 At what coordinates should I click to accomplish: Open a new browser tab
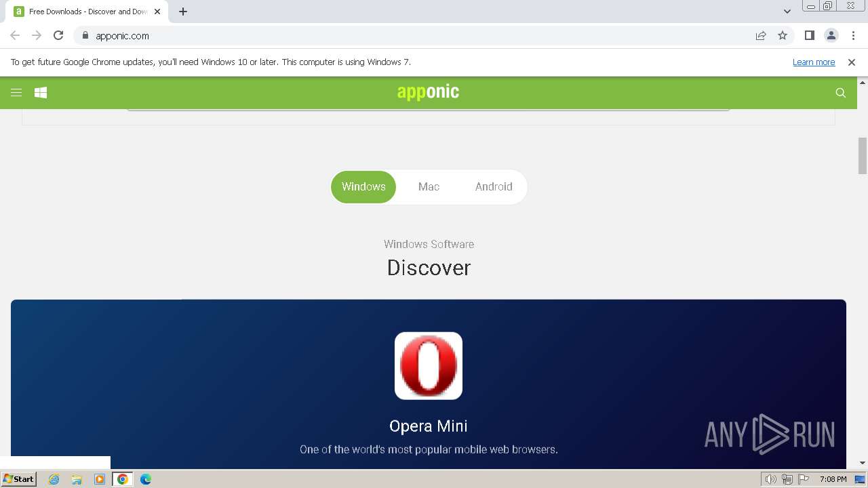click(x=183, y=12)
